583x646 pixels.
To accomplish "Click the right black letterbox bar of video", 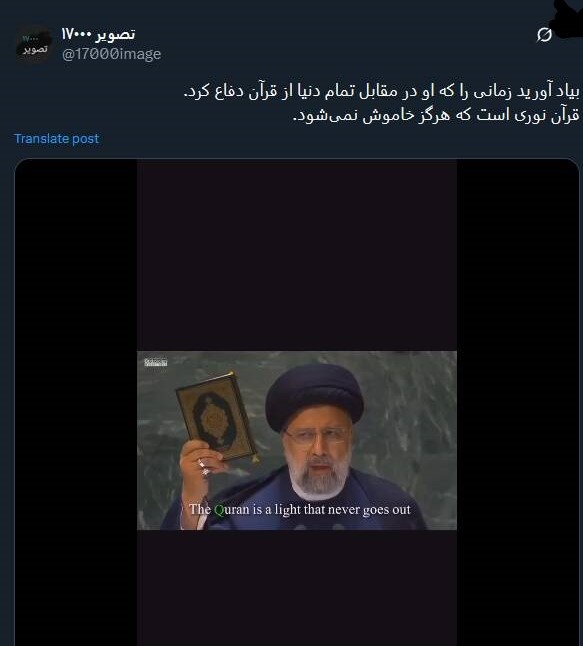I will point(518,402).
